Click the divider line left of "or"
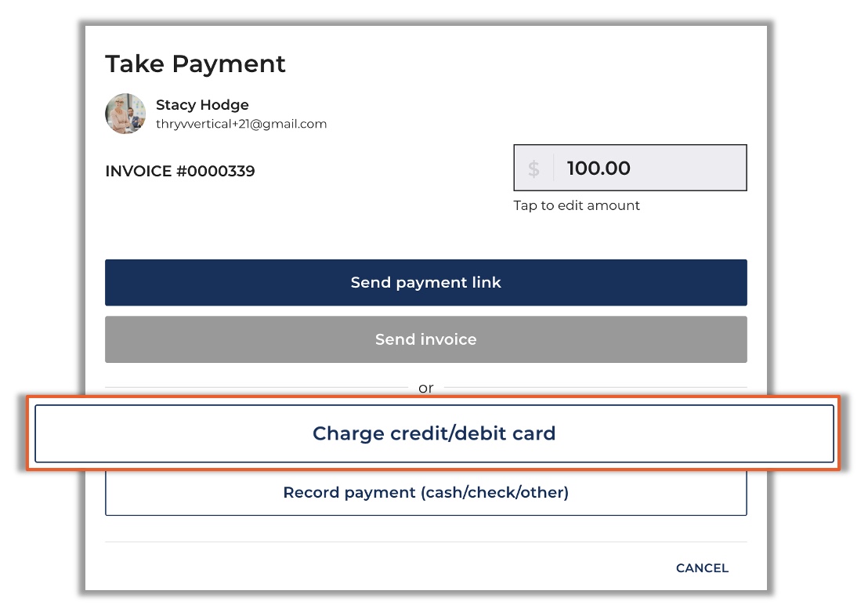Screen dimensions: 868x616 (x=256, y=387)
